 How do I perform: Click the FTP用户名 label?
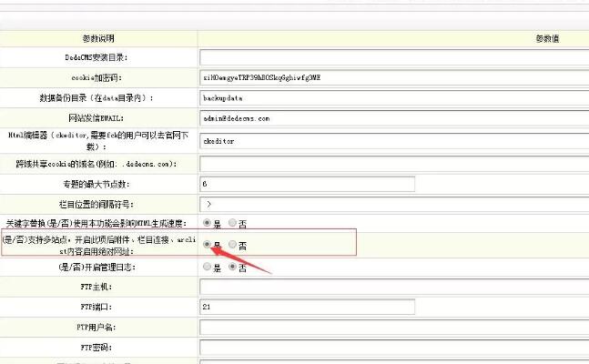(96, 328)
